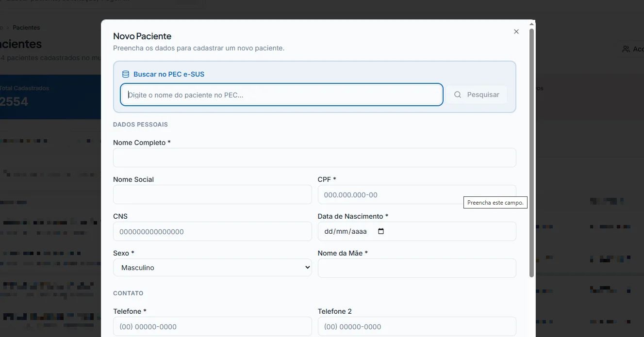Click the Pacientes breadcrumb link
The width and height of the screenshot is (644, 337).
[26, 28]
